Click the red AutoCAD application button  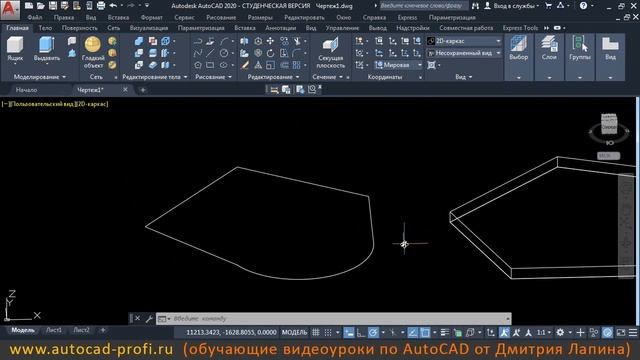point(10,10)
